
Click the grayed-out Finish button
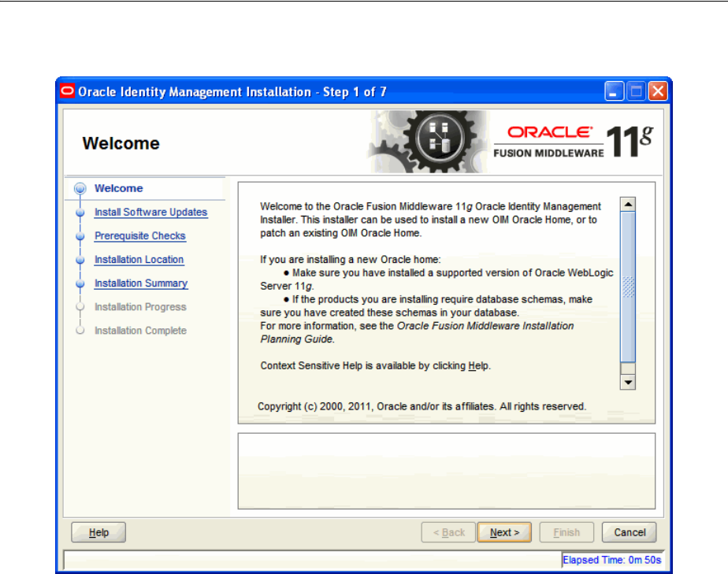(566, 532)
